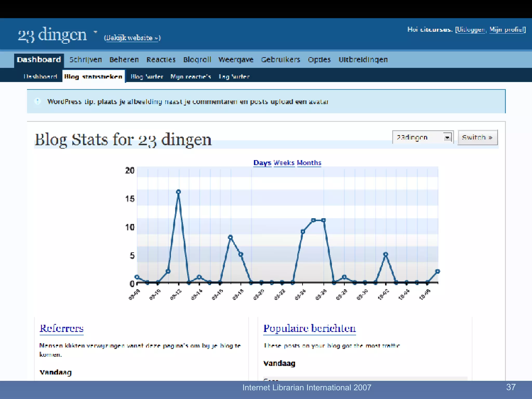Open the Referrers heading link
The width and height of the screenshot is (532, 399).
tap(61, 328)
